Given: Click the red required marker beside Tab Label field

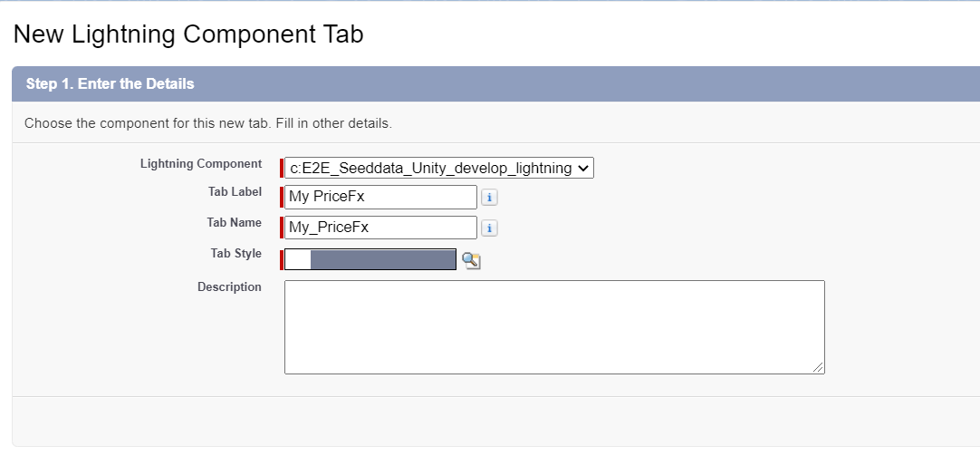Looking at the screenshot, I should pos(282,197).
